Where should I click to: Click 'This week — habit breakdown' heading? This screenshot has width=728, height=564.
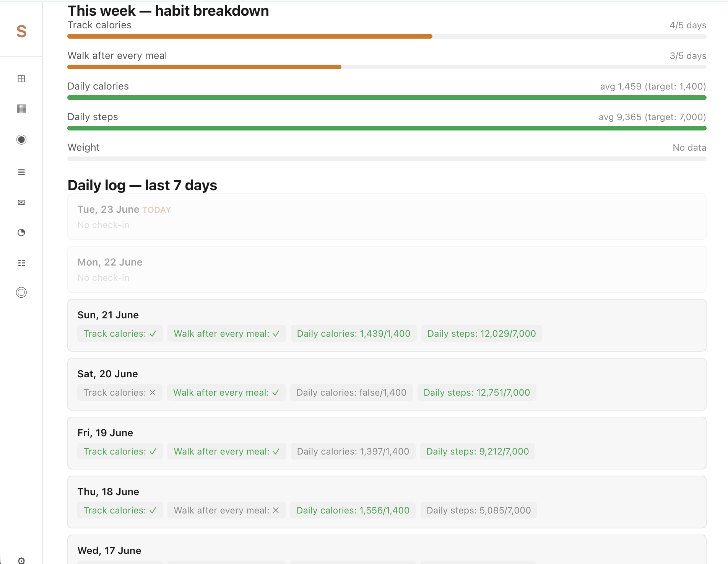pos(168,11)
